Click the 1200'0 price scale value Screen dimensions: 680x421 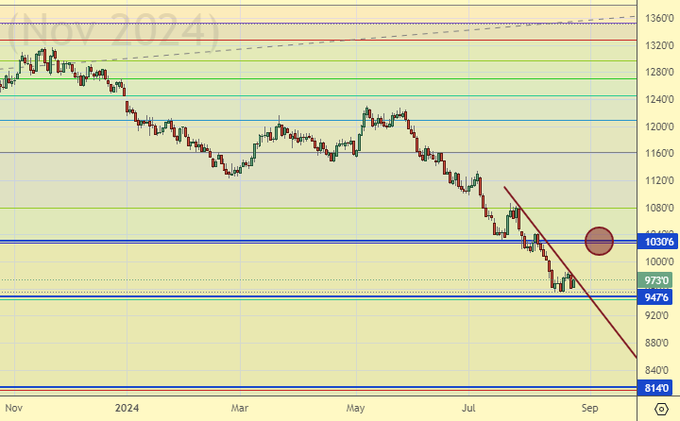(659, 127)
